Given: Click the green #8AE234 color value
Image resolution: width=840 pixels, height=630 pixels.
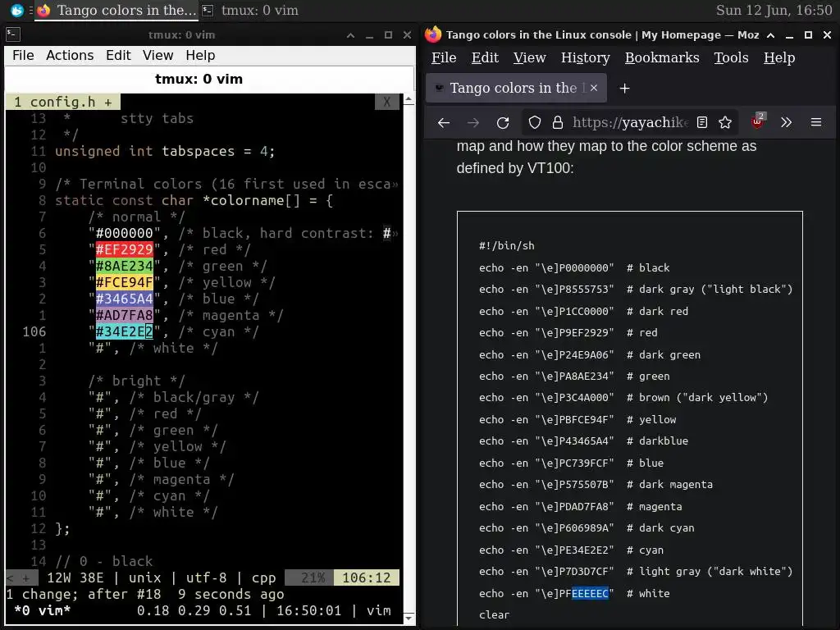Looking at the screenshot, I should (125, 266).
